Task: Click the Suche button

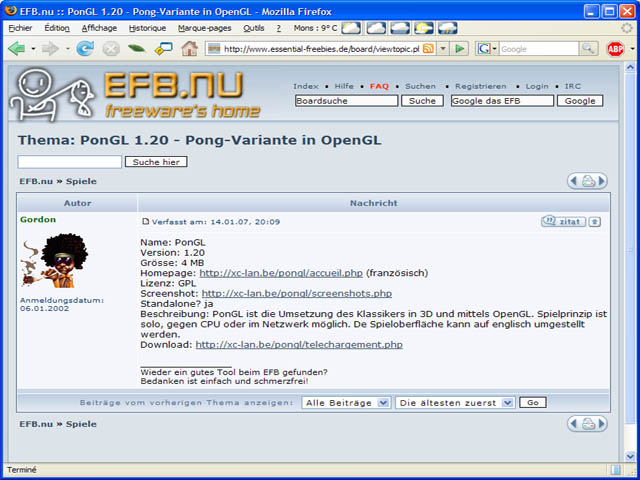Action: pos(422,101)
